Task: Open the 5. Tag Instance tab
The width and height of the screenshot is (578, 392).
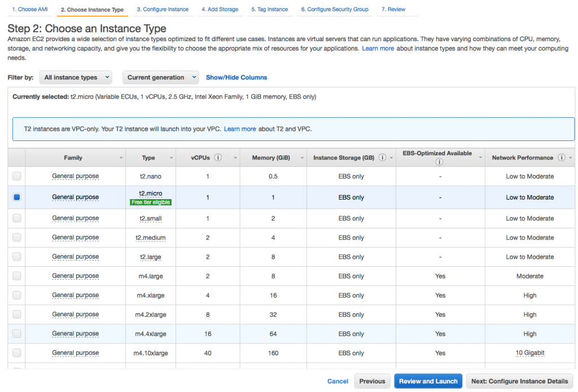Action: point(269,9)
